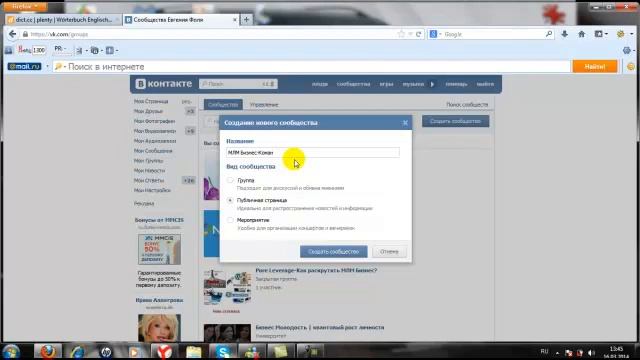
Task: Click the volume speaker in system tray
Action: (x=591, y=353)
